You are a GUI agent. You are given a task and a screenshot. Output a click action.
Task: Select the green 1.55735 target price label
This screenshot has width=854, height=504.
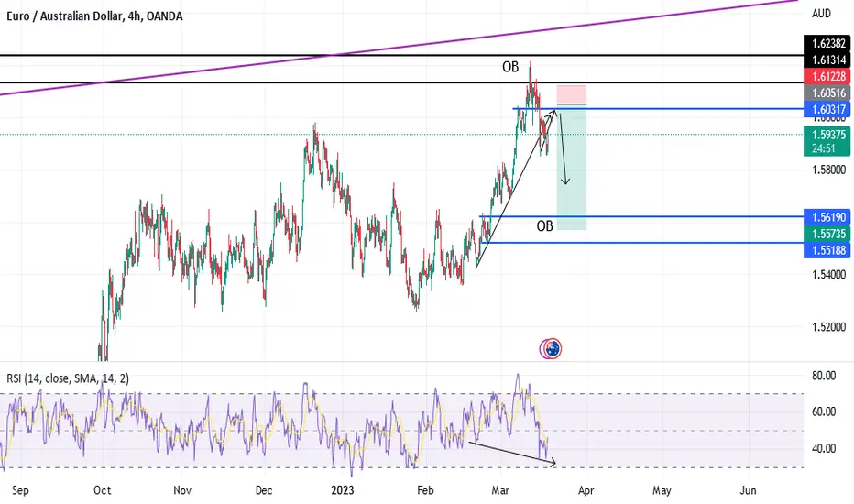pos(827,234)
